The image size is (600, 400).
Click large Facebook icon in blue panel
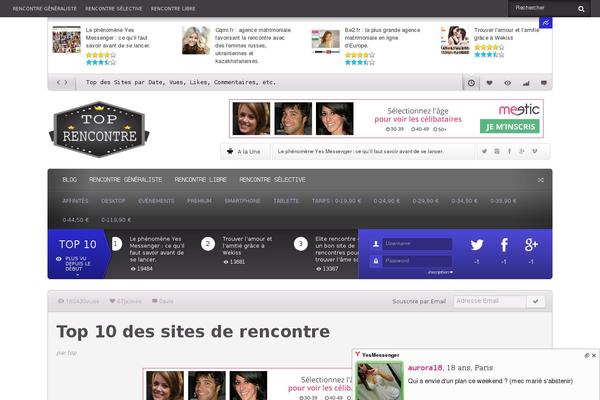(504, 245)
